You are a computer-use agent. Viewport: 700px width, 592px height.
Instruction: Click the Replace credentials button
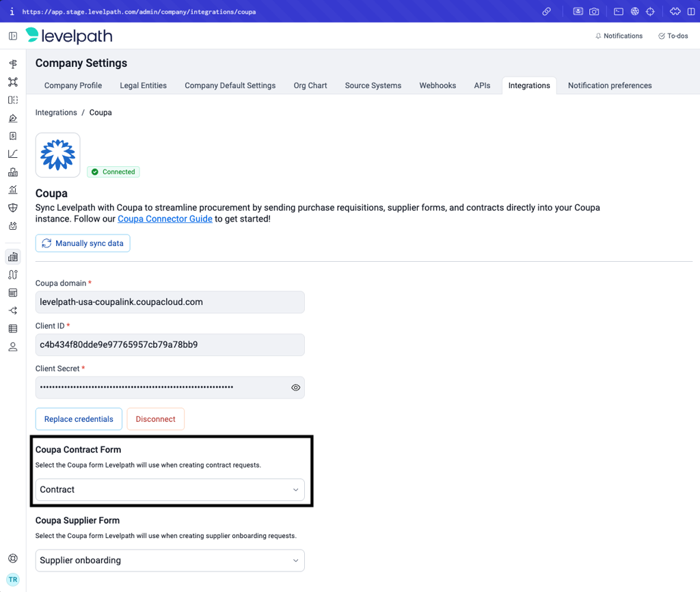[x=79, y=419]
